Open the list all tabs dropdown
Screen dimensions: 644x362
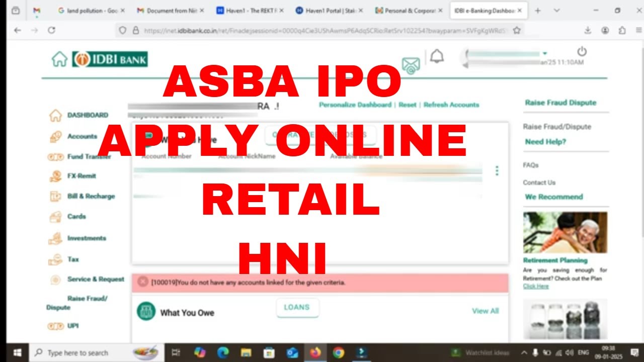point(556,10)
